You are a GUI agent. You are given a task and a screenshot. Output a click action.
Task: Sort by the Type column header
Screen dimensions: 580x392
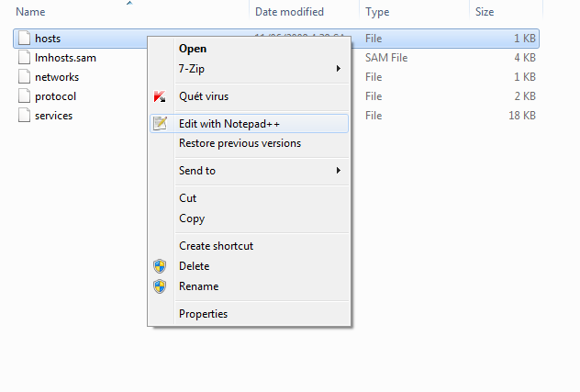click(x=378, y=12)
